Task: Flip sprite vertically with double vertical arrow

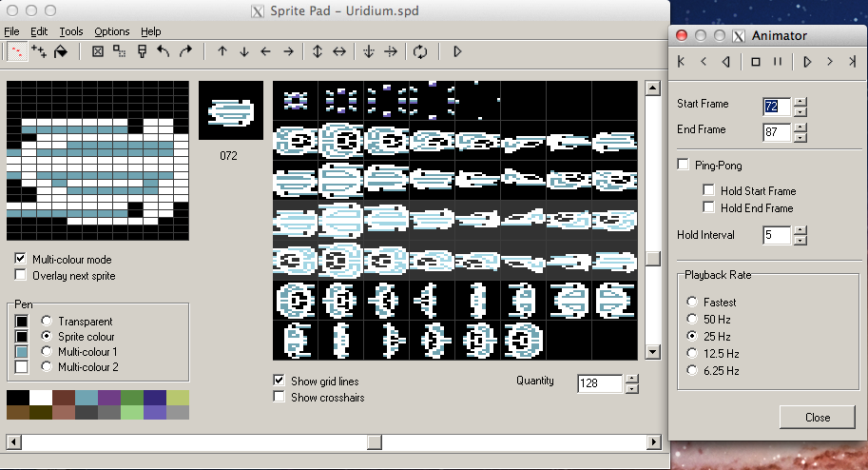Action: click(x=318, y=51)
